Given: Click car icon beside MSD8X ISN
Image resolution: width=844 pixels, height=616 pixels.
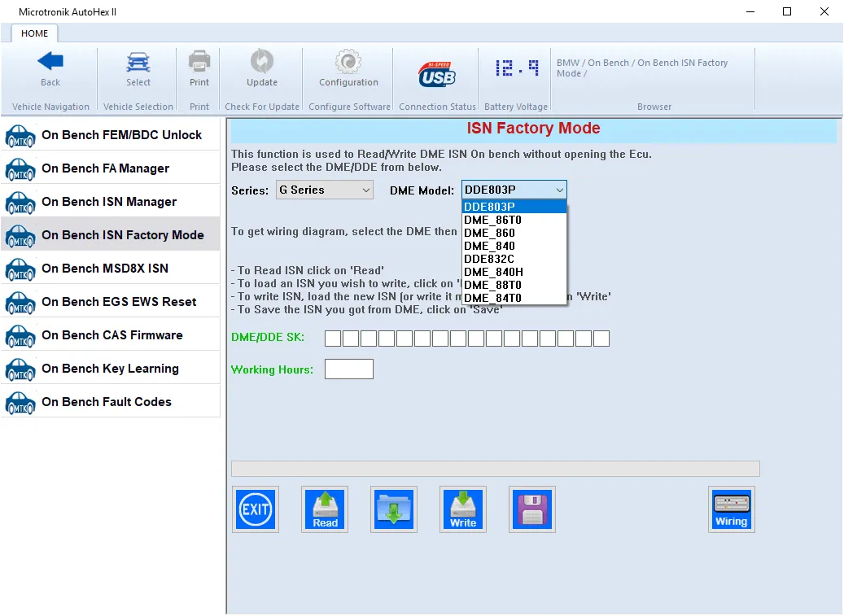Looking at the screenshot, I should coord(20,269).
